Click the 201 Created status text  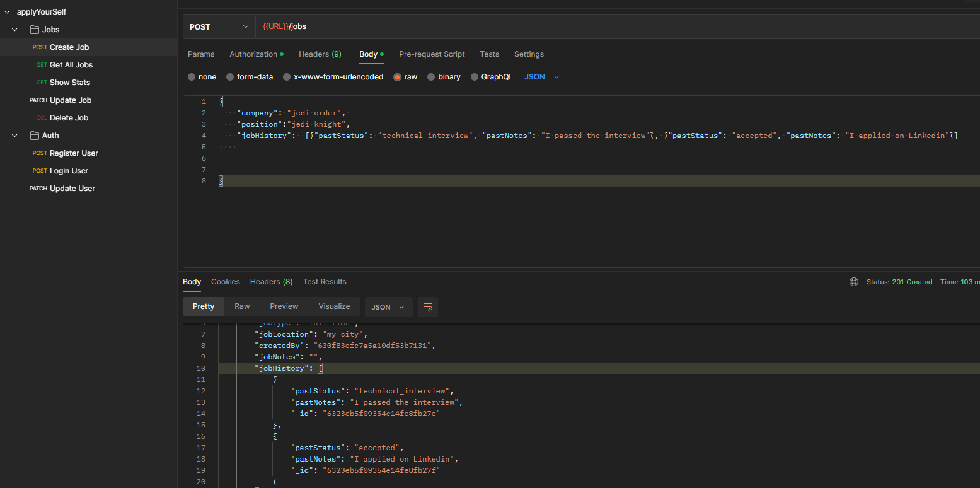[912, 282]
